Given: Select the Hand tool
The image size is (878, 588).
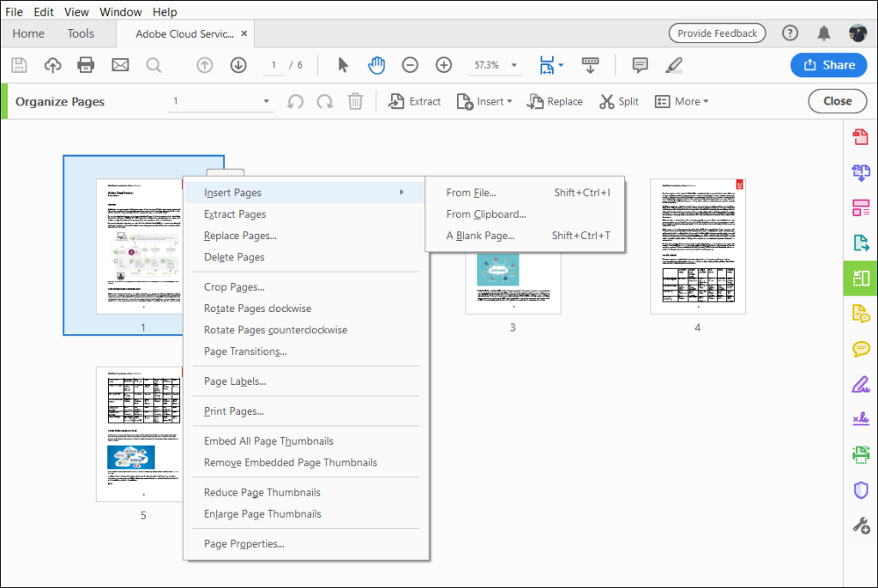Looking at the screenshot, I should [376, 64].
